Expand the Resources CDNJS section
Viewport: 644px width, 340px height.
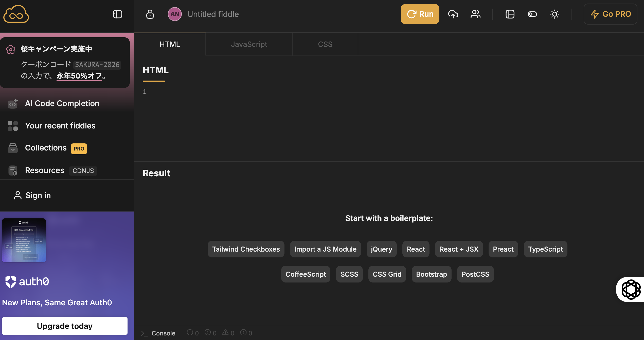point(45,171)
